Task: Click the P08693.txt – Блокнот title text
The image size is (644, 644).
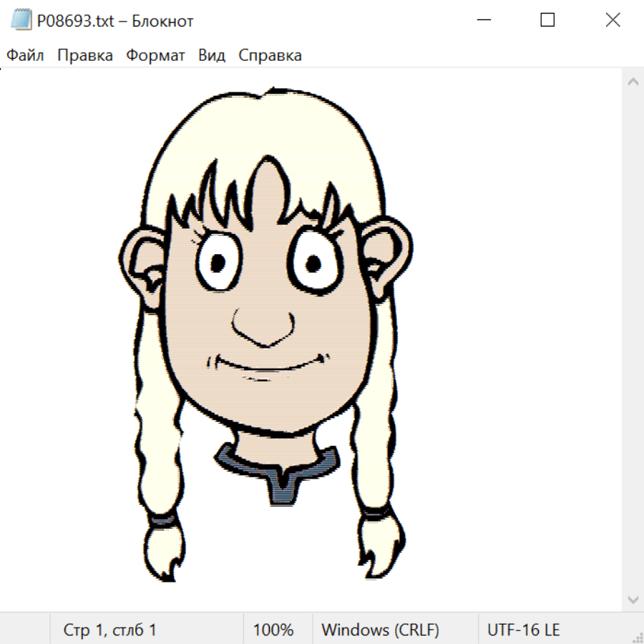Action: pyautogui.click(x=115, y=21)
